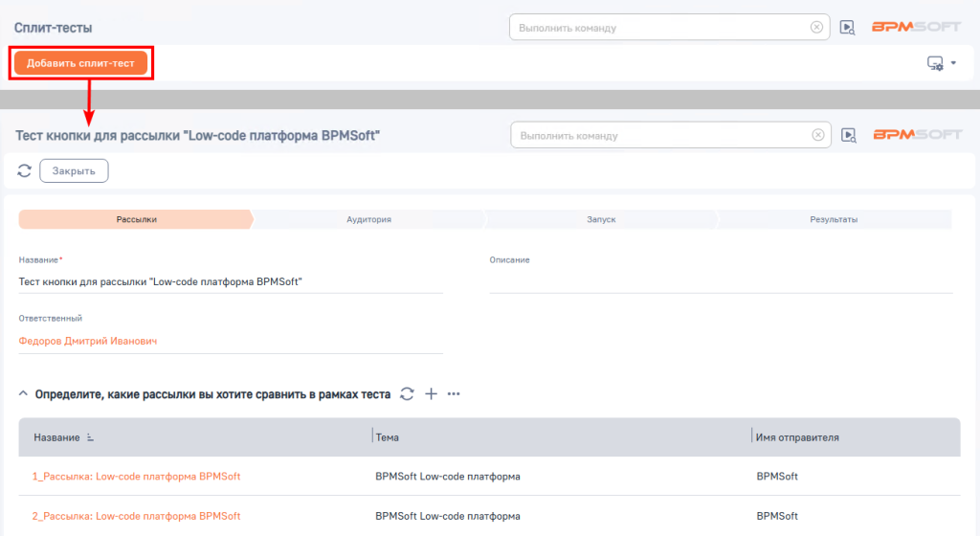Screen dimensions: 980x536
Task: Collapse the Определите, какие рассылки section
Action: pos(23,393)
